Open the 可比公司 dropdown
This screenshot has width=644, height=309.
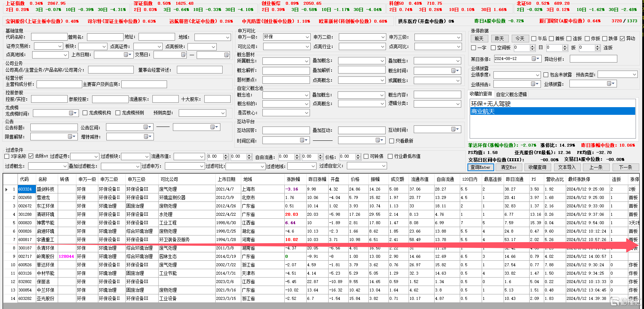(x=287, y=46)
